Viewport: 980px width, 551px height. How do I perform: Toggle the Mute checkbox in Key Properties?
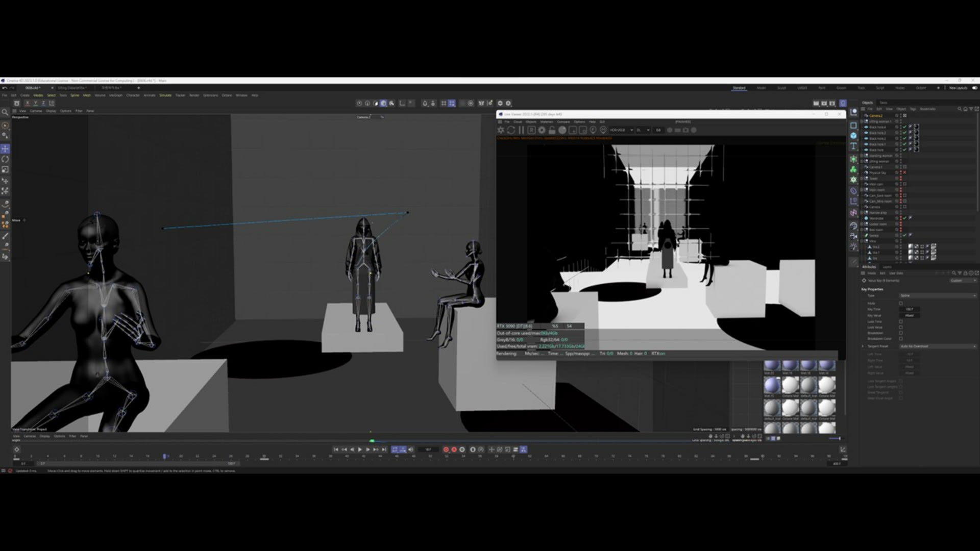(901, 303)
